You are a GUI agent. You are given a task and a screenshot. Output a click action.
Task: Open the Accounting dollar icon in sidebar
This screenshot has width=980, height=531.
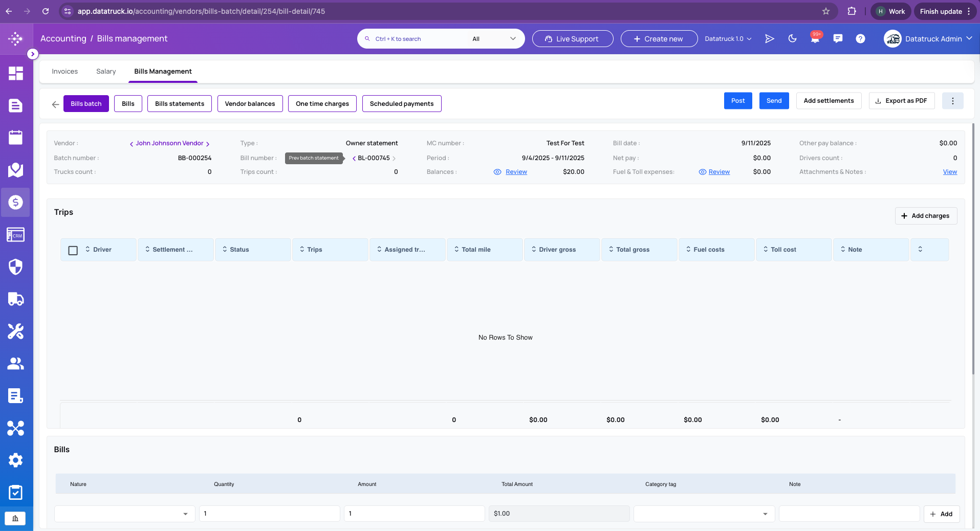(x=15, y=202)
